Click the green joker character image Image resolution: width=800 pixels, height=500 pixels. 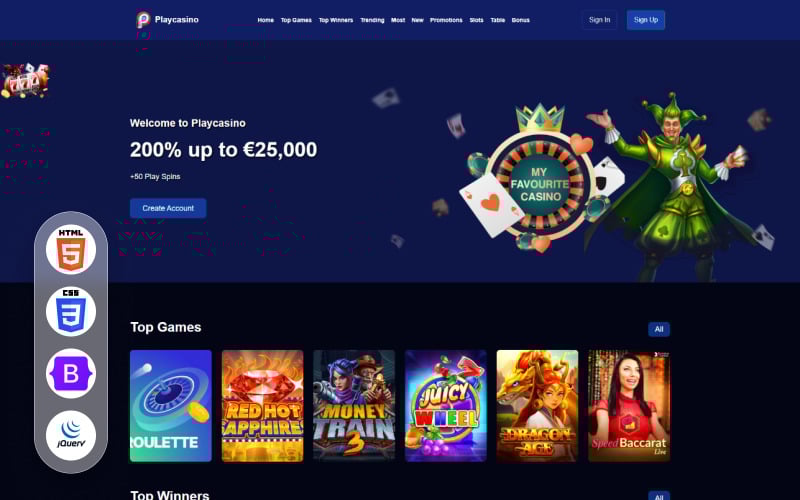(673, 186)
